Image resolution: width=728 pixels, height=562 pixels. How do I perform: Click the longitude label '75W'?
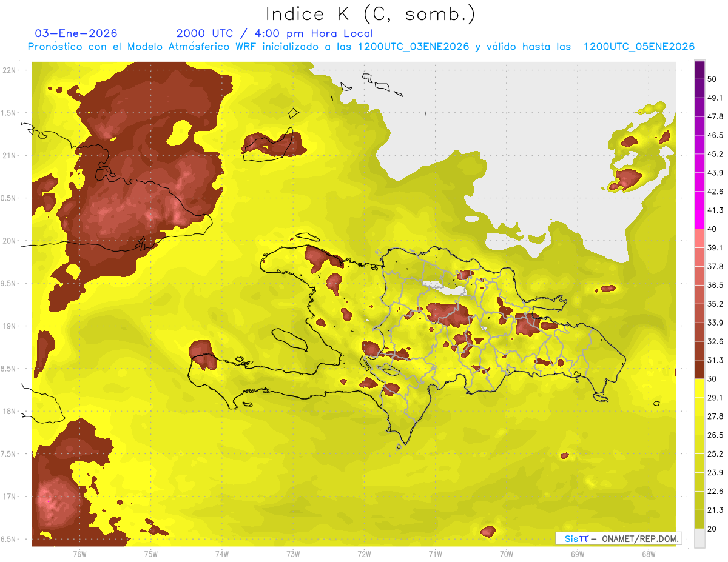(150, 554)
